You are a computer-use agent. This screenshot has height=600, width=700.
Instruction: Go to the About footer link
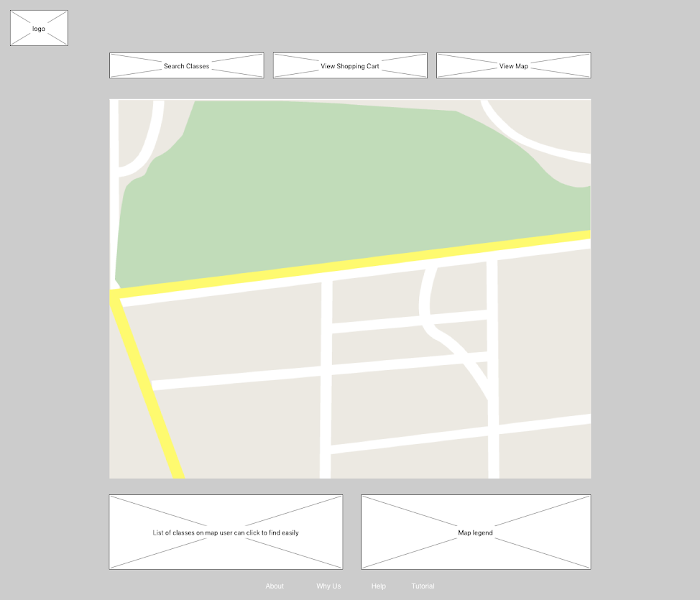(x=275, y=586)
